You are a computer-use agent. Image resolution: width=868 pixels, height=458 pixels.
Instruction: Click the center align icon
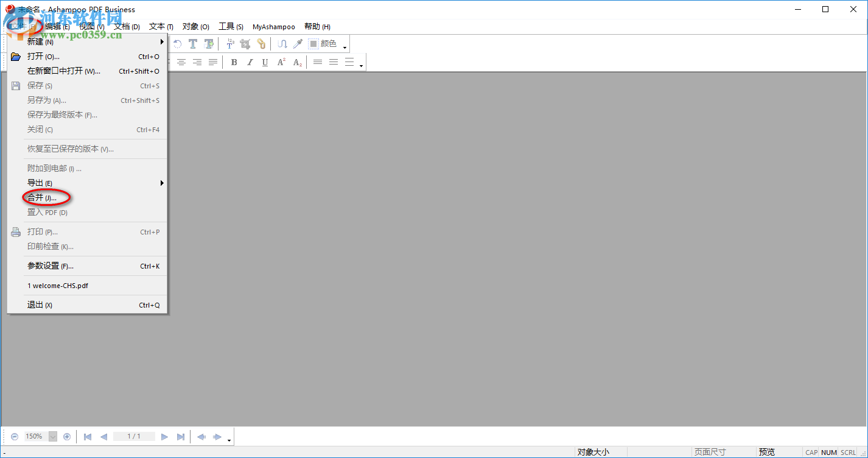click(x=181, y=62)
